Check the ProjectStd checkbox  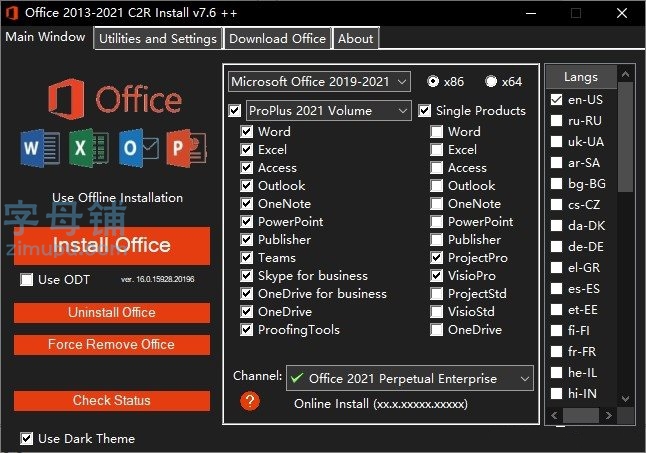[x=436, y=294]
